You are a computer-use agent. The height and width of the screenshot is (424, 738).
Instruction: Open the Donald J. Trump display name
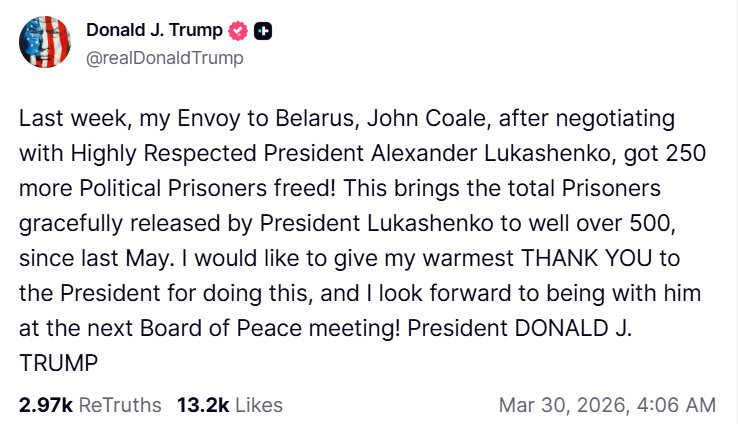(154, 31)
